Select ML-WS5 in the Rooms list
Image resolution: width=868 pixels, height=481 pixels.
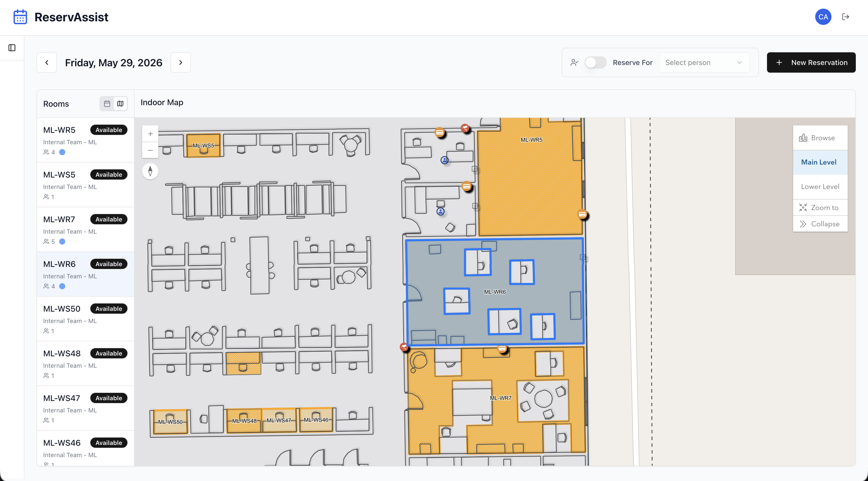tap(85, 185)
